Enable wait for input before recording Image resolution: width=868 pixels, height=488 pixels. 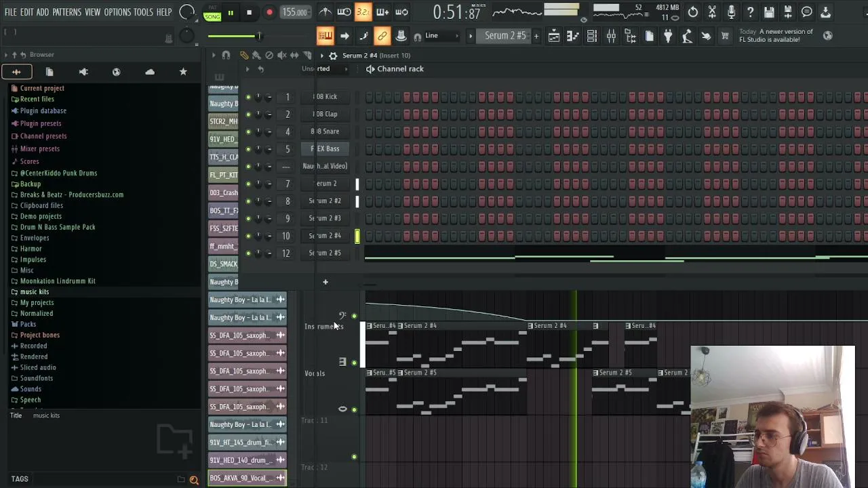[344, 12]
